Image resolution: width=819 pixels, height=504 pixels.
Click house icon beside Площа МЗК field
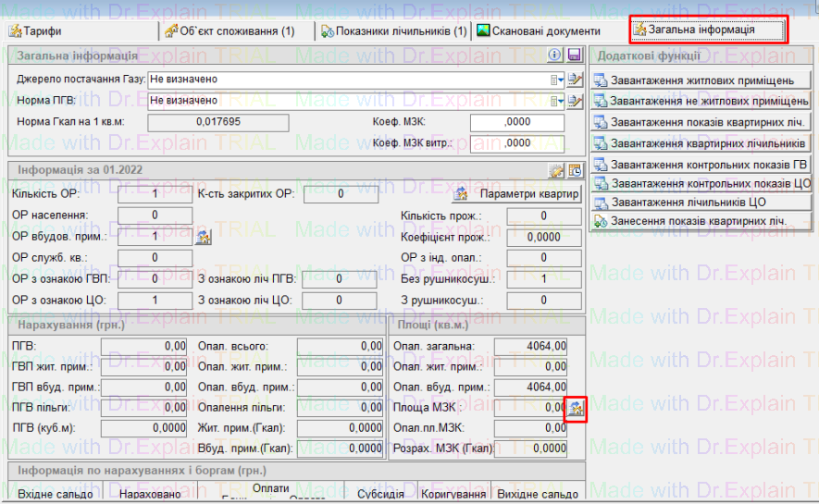tap(576, 407)
